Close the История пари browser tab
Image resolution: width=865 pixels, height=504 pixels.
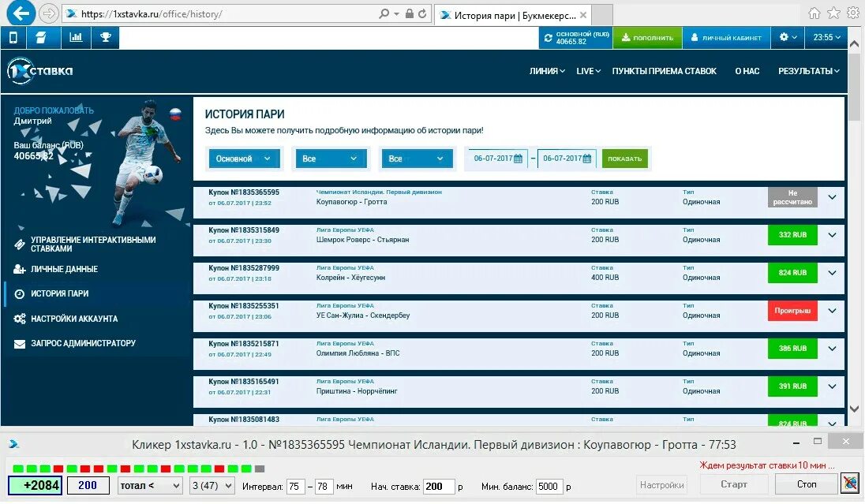[x=583, y=15]
